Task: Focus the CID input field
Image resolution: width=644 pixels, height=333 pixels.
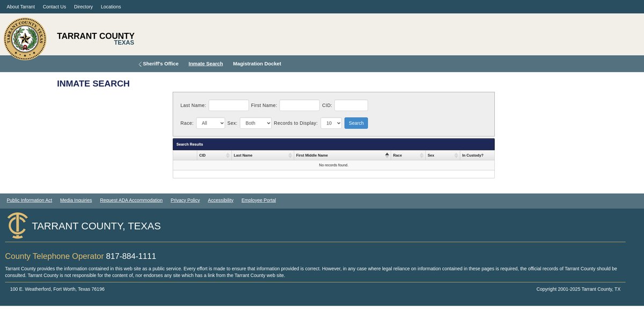Action: (x=352, y=105)
